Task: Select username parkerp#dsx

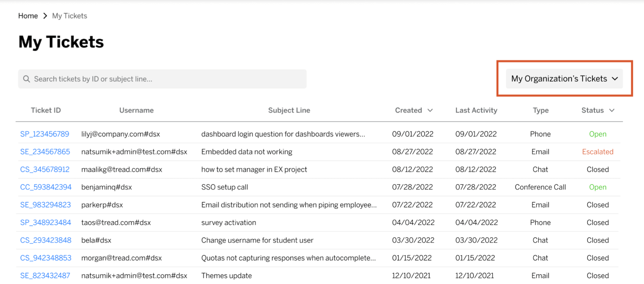Action: pyautogui.click(x=102, y=205)
